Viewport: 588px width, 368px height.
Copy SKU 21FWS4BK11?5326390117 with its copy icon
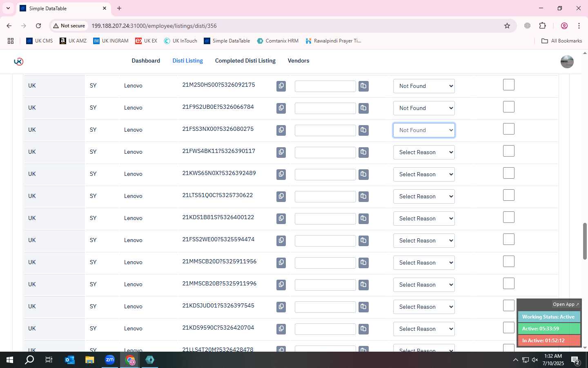[281, 152]
